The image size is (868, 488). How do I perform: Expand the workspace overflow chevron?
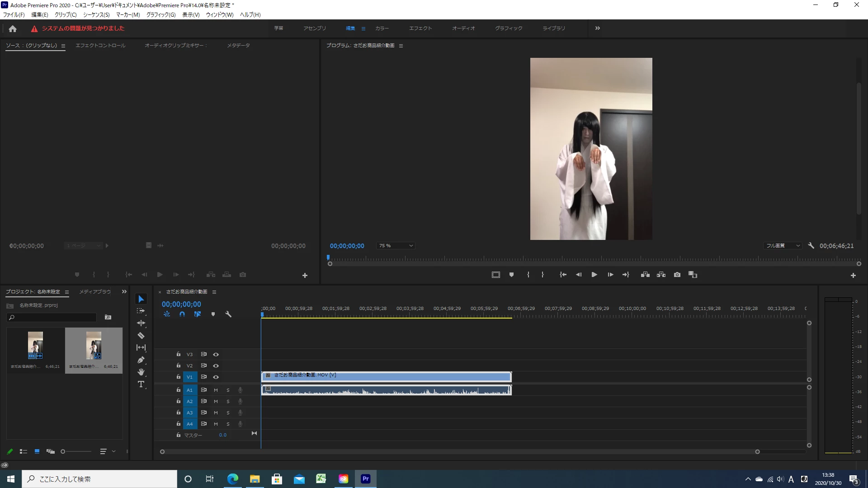tap(598, 28)
